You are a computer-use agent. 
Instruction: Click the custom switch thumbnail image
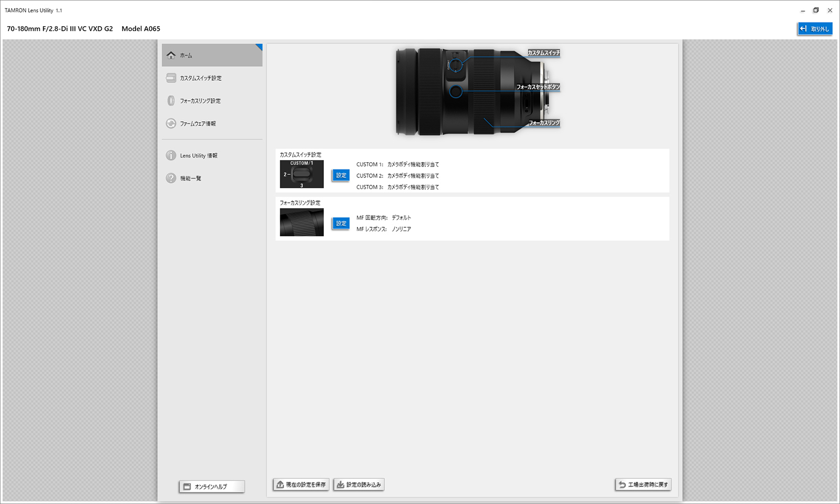302,174
